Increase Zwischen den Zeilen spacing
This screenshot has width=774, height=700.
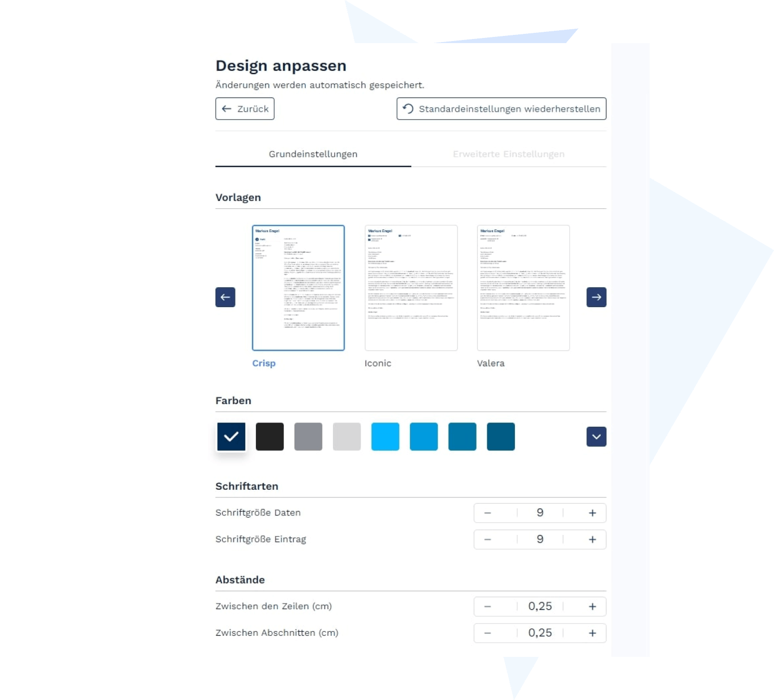pyautogui.click(x=592, y=606)
